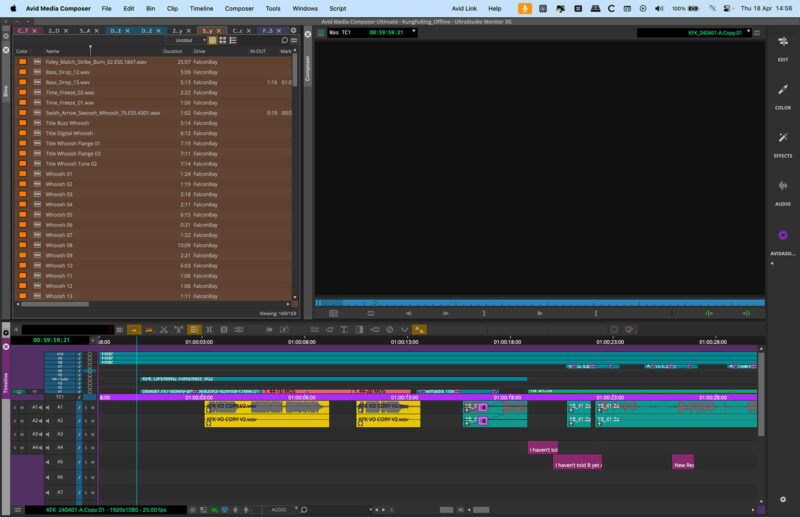This screenshot has height=517, width=800.
Task: Toggle record track selector for A3
Action: (x=60, y=435)
